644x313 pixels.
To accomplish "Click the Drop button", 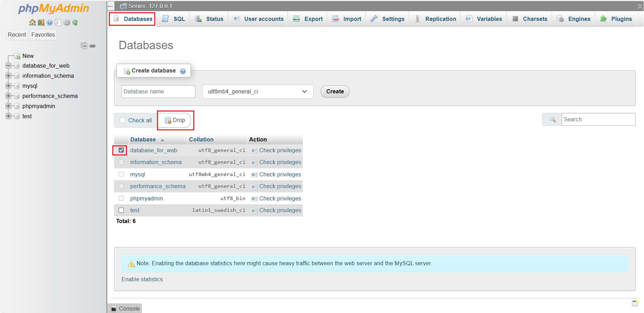I will tap(175, 120).
